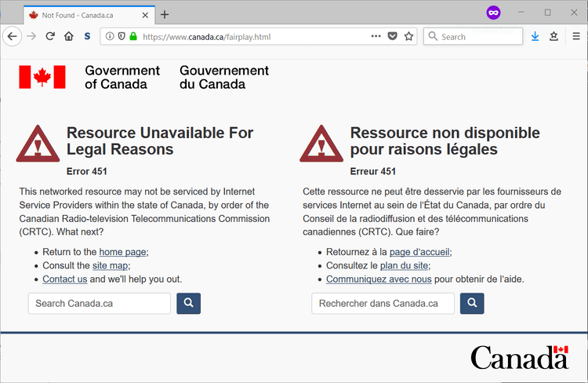Viewport: 588px width, 383px height.
Task: View connection security via green padlock
Action: 133,36
